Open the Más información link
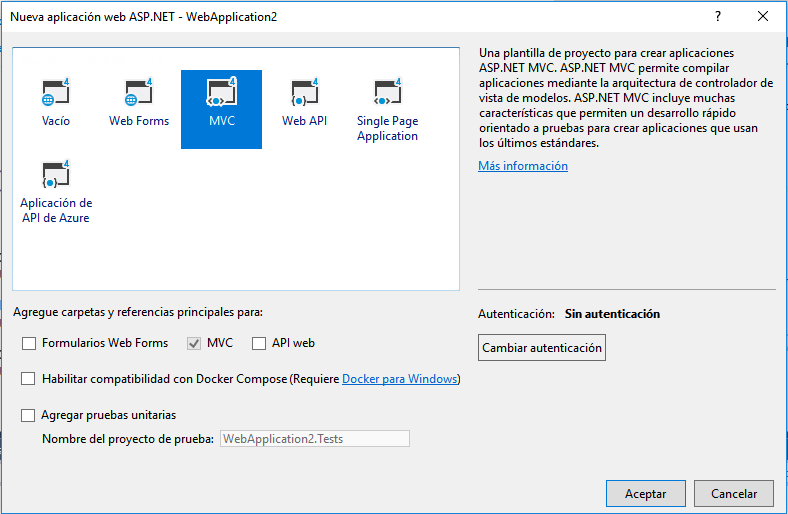Image resolution: width=788 pixels, height=514 pixels. pos(523,166)
